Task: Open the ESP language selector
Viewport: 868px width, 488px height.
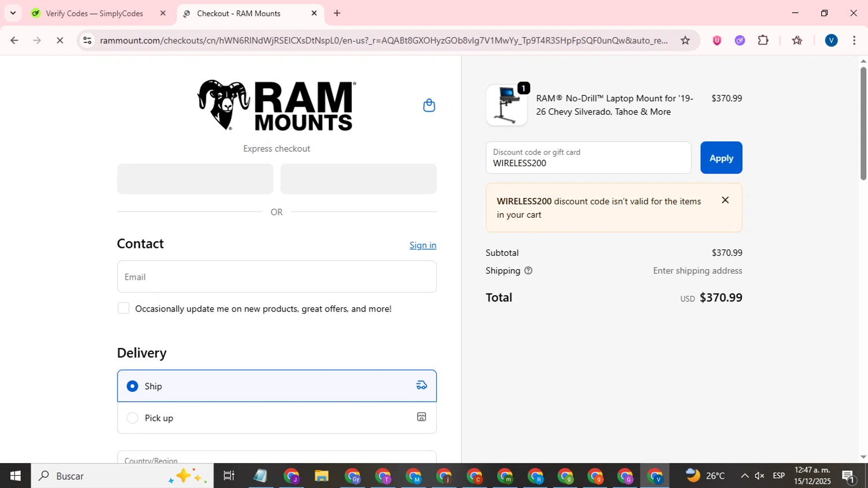Action: (779, 476)
